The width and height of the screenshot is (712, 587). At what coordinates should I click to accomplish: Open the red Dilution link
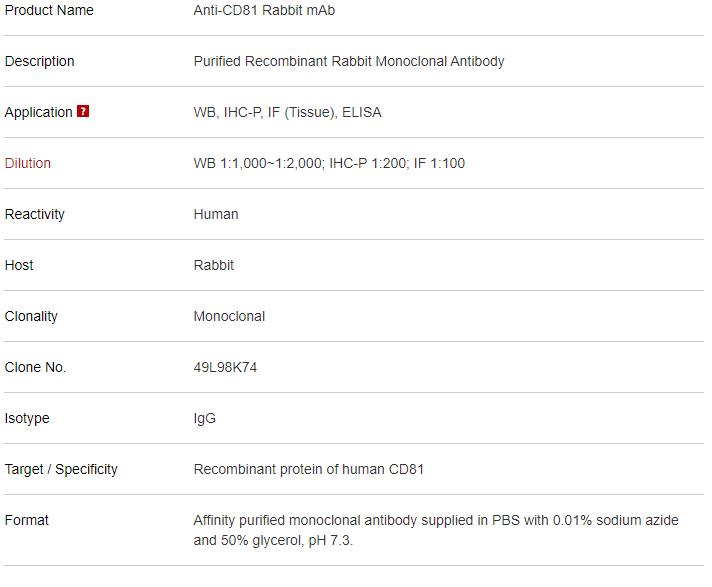pos(28,163)
